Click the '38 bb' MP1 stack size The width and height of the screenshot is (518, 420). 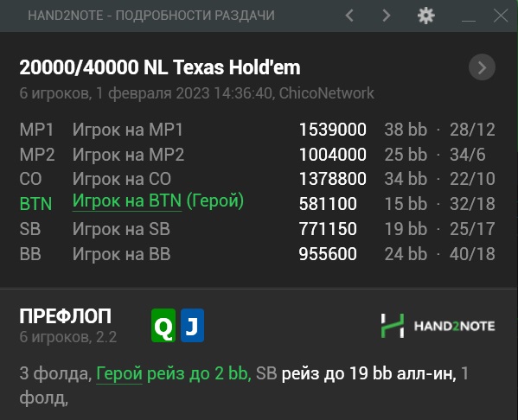(x=406, y=130)
